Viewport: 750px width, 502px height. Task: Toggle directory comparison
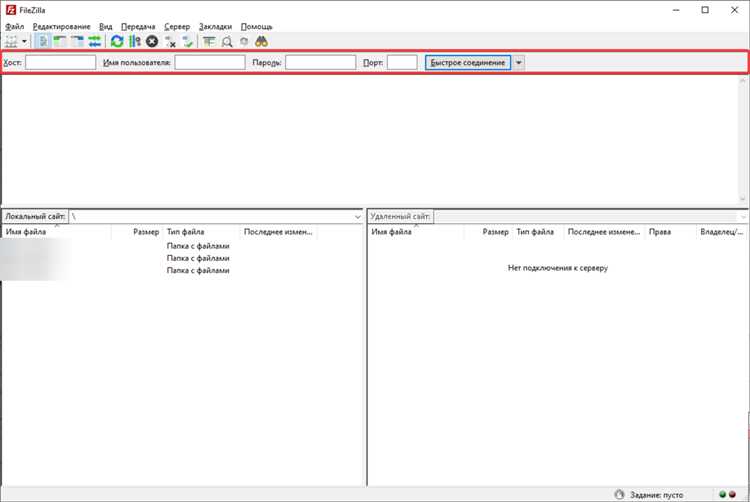(x=227, y=42)
